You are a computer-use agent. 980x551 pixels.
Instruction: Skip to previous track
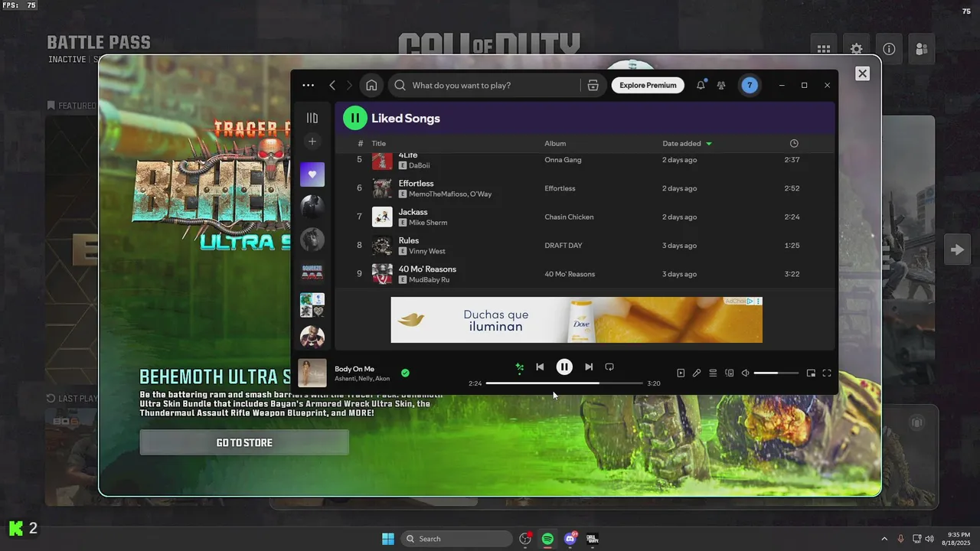540,367
